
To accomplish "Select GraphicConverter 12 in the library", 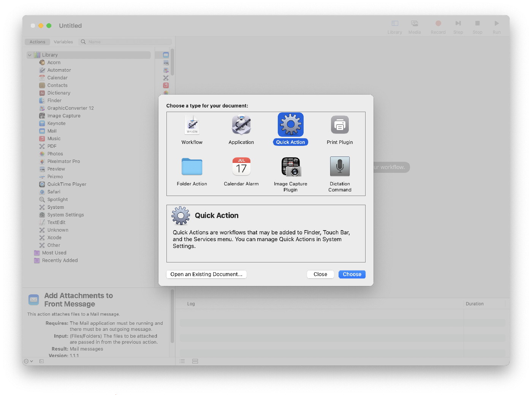I will click(70, 108).
